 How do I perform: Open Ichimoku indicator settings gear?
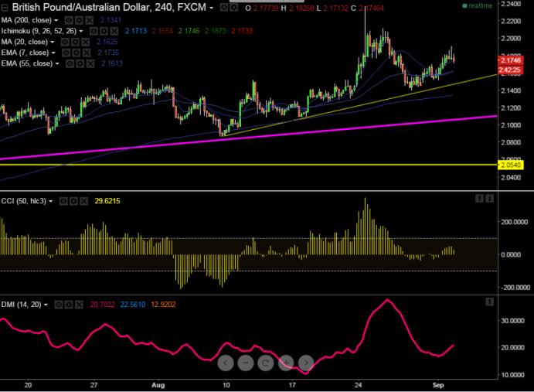(x=104, y=32)
